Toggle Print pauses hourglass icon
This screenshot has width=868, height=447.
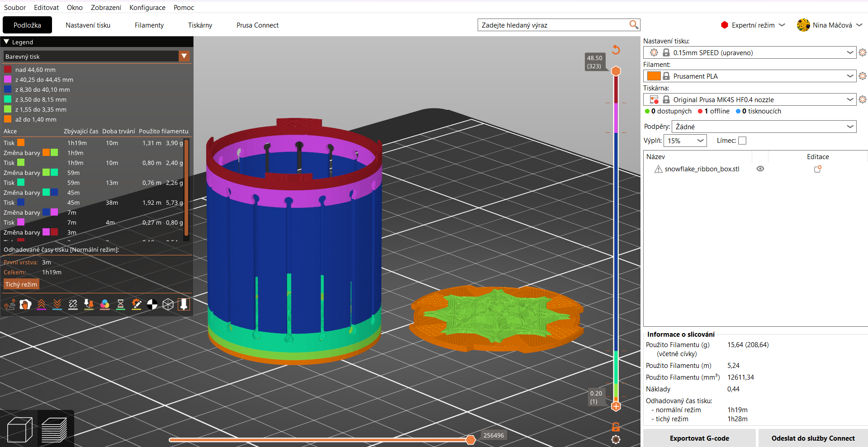tap(120, 305)
